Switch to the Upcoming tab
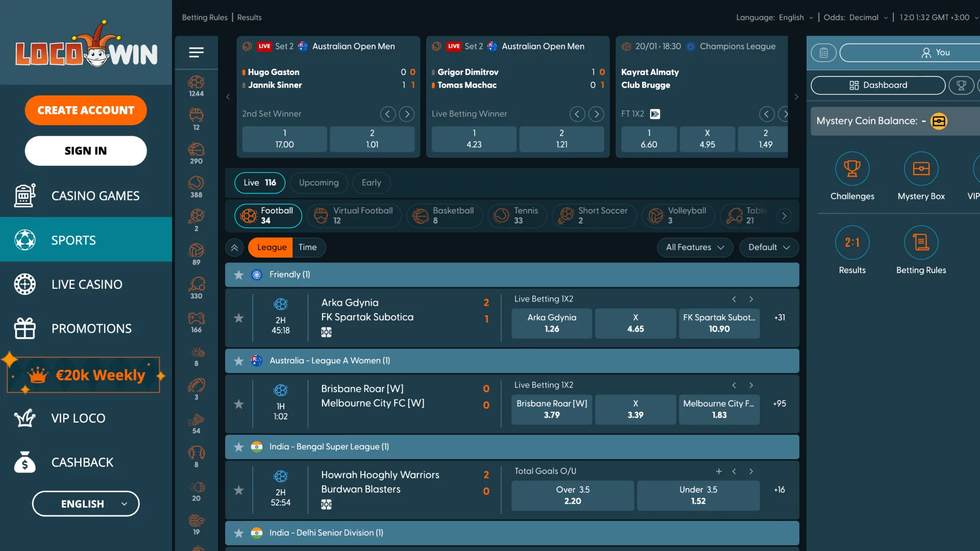This screenshot has width=980, height=551. (318, 183)
